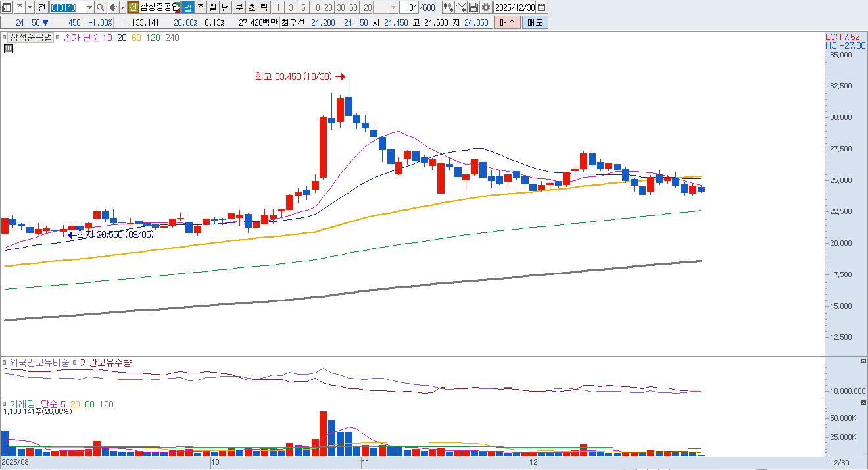This screenshot has height=470, width=868.
Task: Open chart settings gear icon
Action: (486, 7)
